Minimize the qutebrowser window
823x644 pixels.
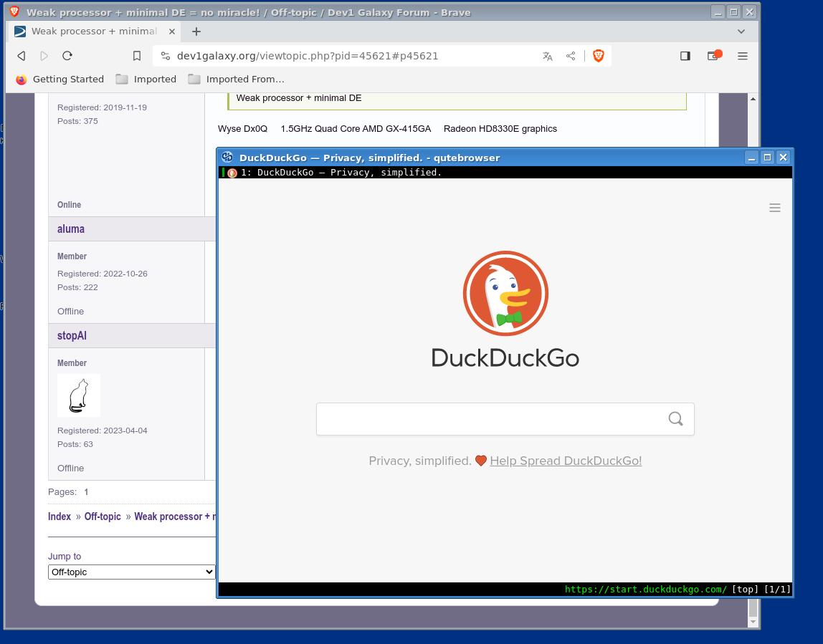(x=751, y=158)
